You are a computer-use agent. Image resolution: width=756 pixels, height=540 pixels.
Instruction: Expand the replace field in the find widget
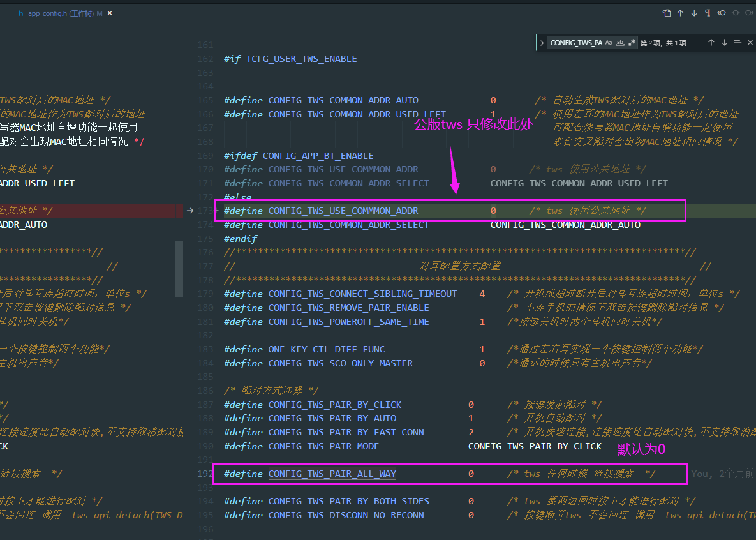pos(542,43)
